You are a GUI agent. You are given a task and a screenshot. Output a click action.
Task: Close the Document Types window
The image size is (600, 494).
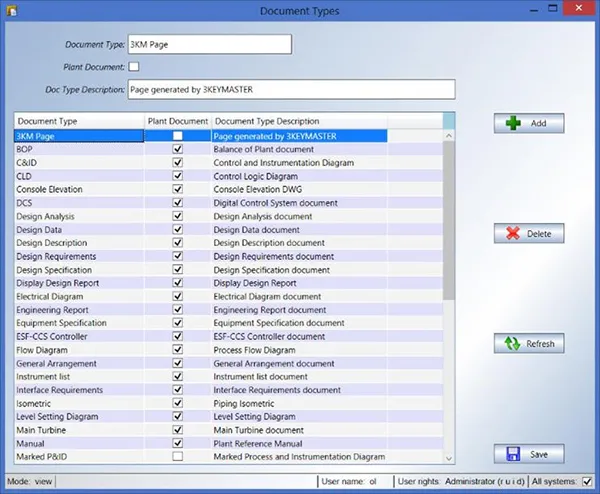579,8
